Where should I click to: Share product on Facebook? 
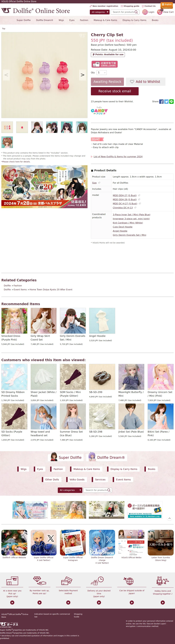[161, 101]
